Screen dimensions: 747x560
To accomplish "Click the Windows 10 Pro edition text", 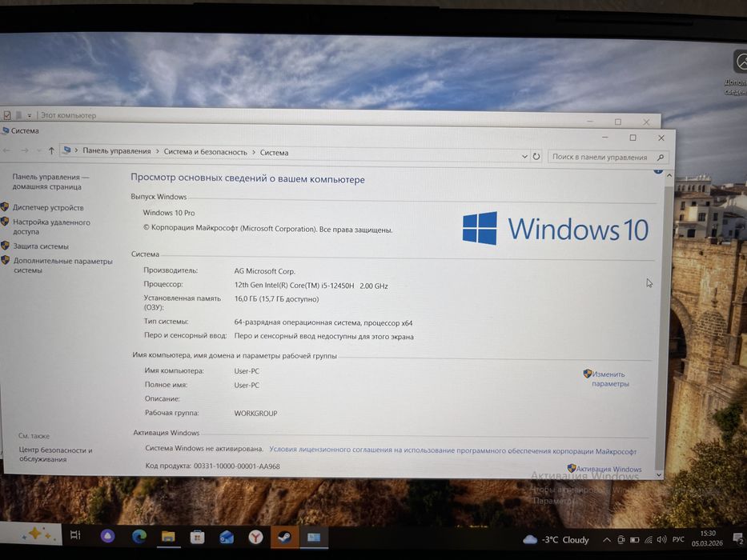I will click(169, 213).
